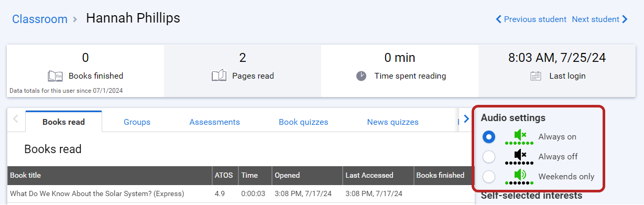The height and width of the screenshot is (205, 644).
Task: Select the Always on audio radio button
Action: pyautogui.click(x=489, y=137)
